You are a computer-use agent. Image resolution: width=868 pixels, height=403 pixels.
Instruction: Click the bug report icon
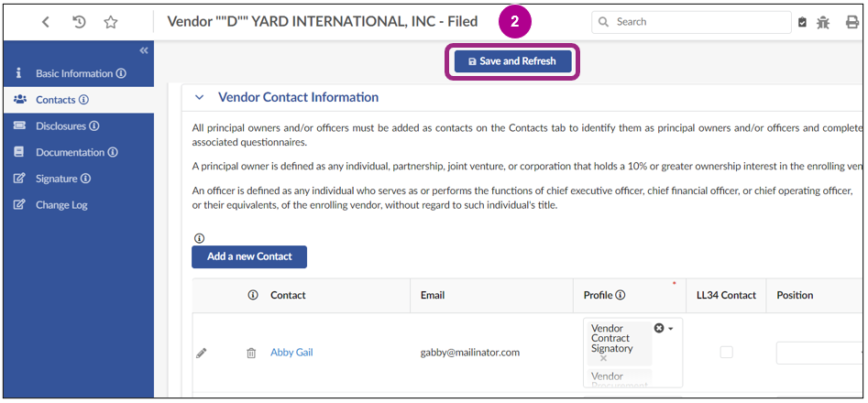pos(823,22)
